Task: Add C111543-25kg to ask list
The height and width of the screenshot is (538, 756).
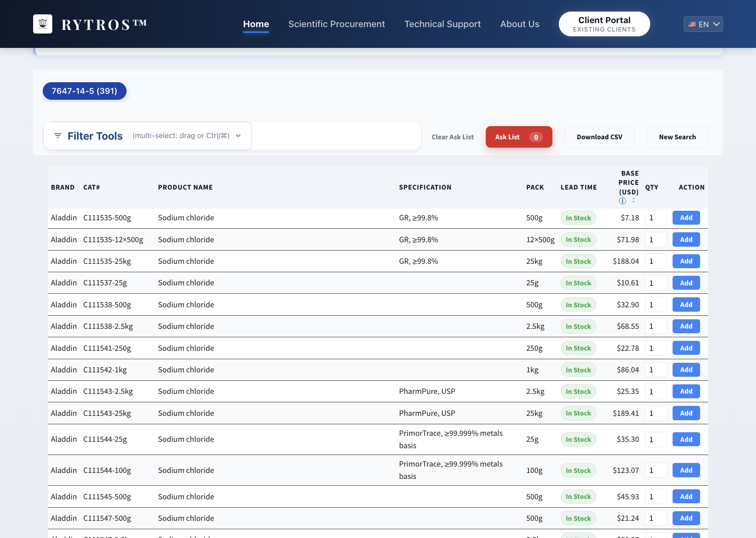Action: (686, 413)
